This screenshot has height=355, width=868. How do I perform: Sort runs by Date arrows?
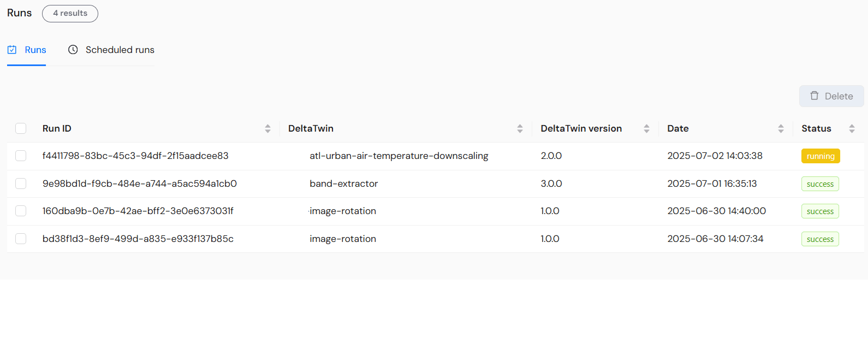click(781, 128)
